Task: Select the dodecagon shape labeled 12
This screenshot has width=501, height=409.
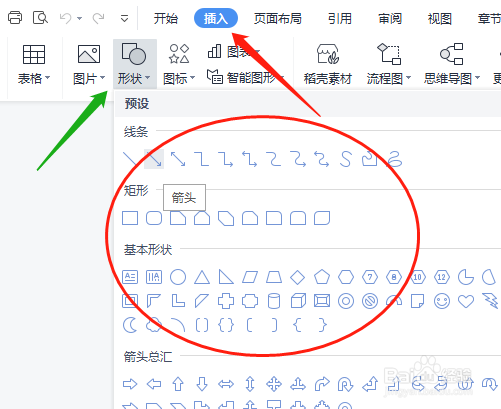Action: 442,277
